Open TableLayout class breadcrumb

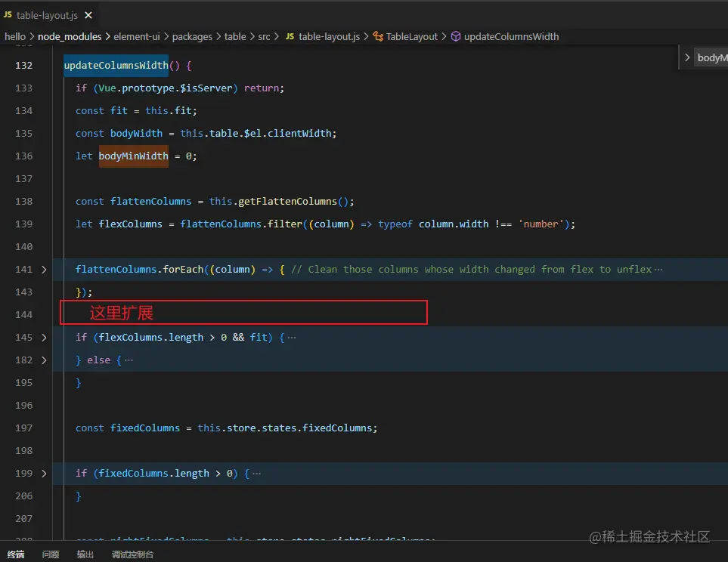pos(411,37)
